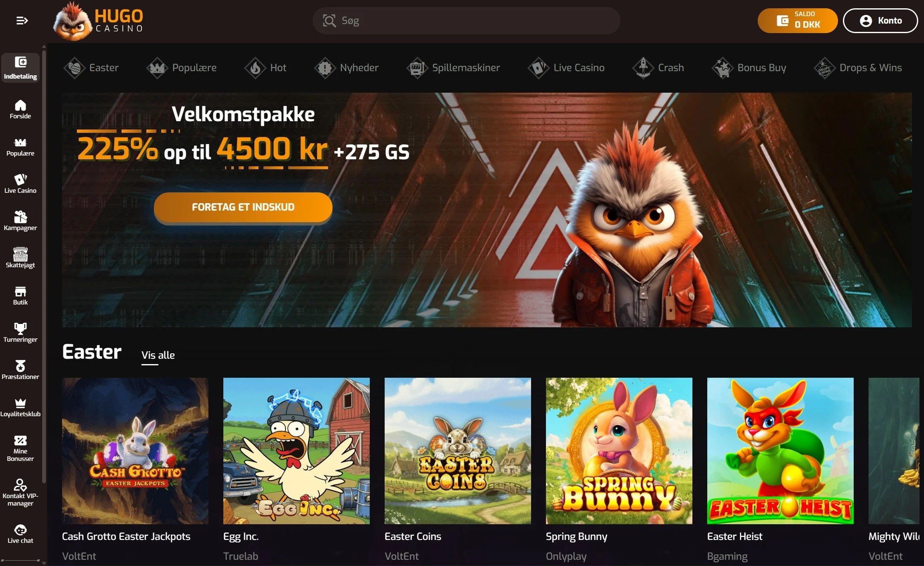The height and width of the screenshot is (566, 924).
Task: Click the Foretag et indskud button
Action: [x=243, y=207]
